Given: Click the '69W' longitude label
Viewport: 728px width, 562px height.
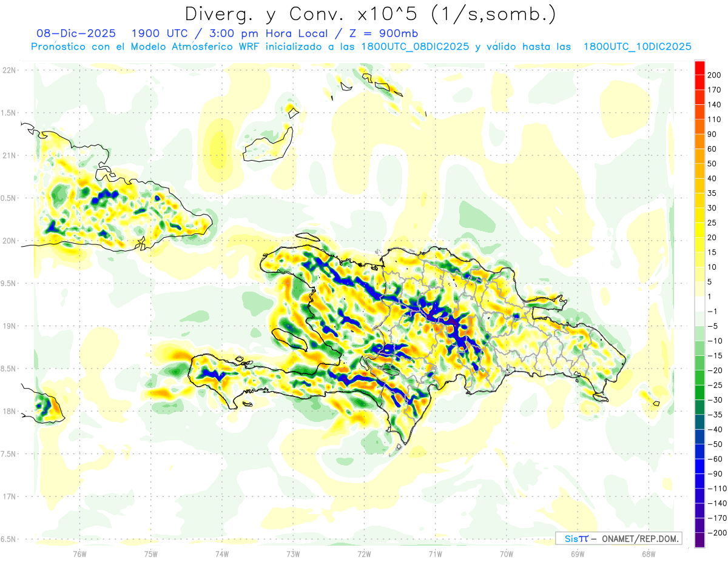Looking at the screenshot, I should click(x=577, y=554).
